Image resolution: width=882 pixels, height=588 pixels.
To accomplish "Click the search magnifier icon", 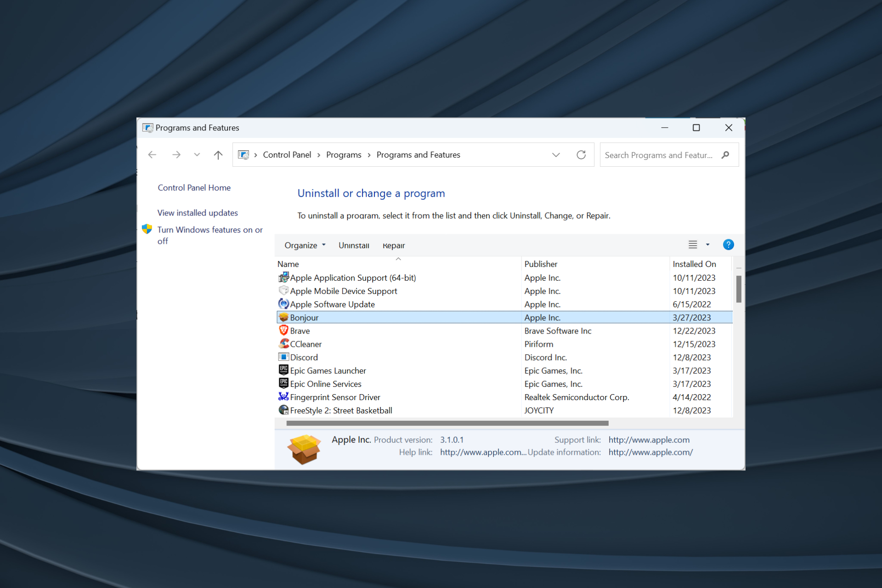I will coord(725,155).
